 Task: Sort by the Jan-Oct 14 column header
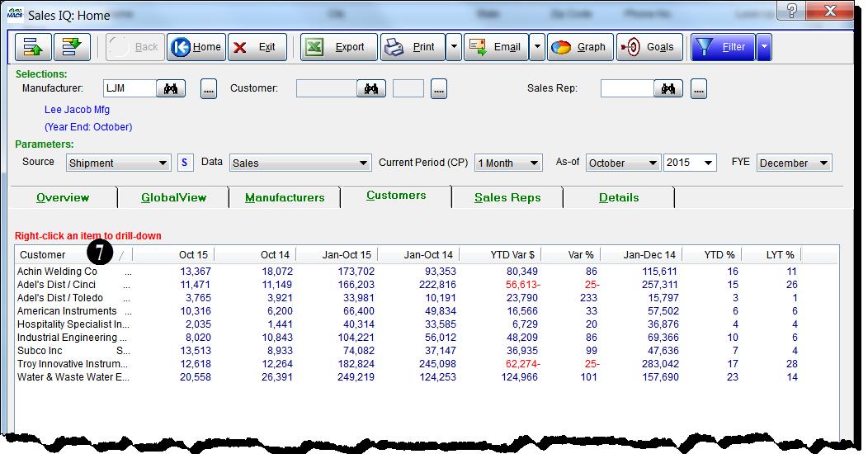pos(419,255)
